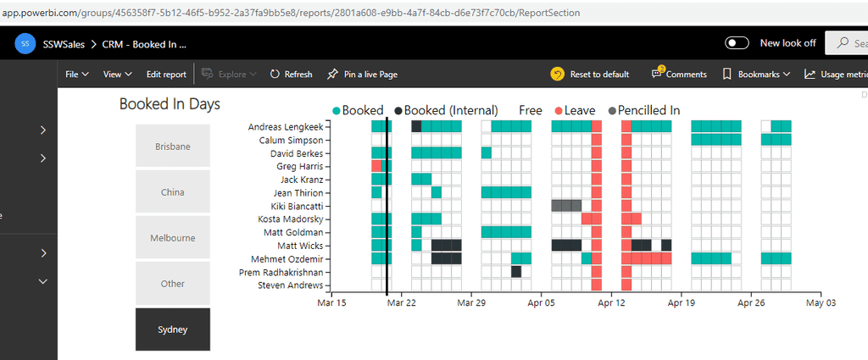The height and width of the screenshot is (360, 868).
Task: Open the SSWSales workspace breadcrumb link
Action: click(66, 44)
